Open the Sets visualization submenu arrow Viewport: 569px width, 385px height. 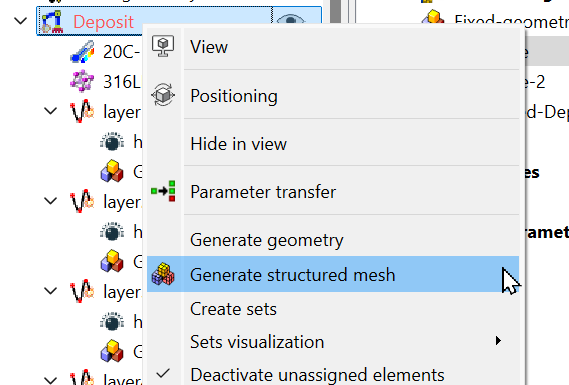(498, 341)
